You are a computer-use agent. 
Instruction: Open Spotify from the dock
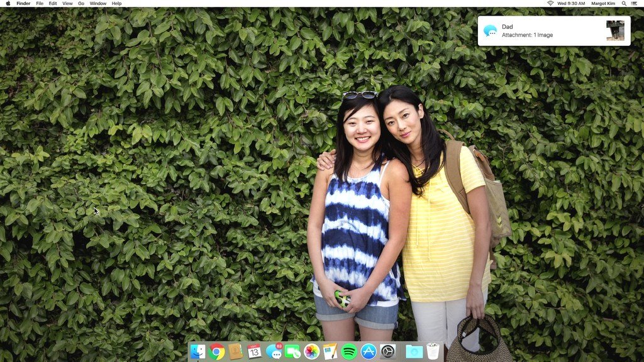(x=349, y=352)
